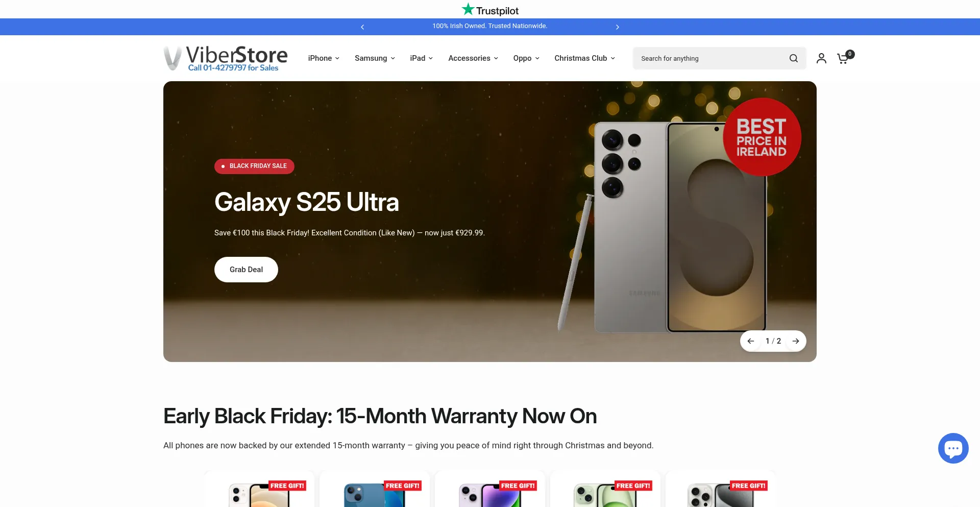Click the Black Friday Sale badge

pos(254,166)
